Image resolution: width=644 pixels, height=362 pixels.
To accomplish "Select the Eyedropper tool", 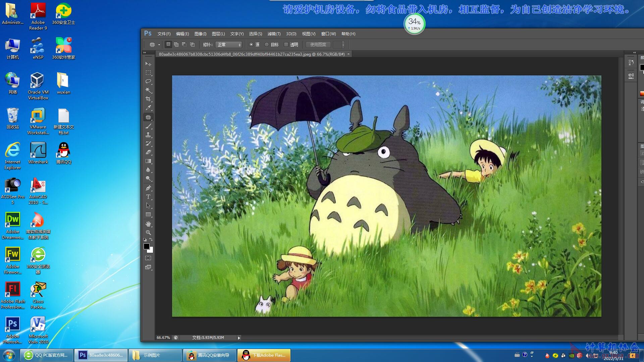I will click(148, 108).
